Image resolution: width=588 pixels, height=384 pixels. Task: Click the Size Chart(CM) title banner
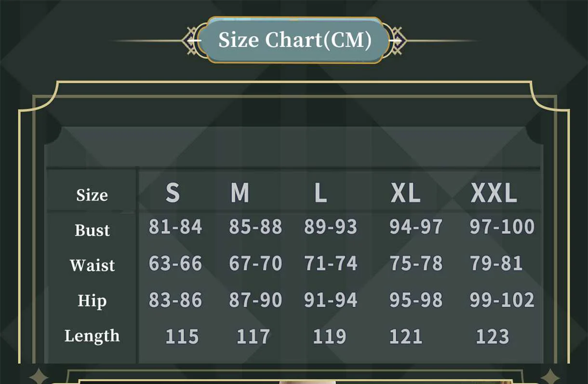294,40
